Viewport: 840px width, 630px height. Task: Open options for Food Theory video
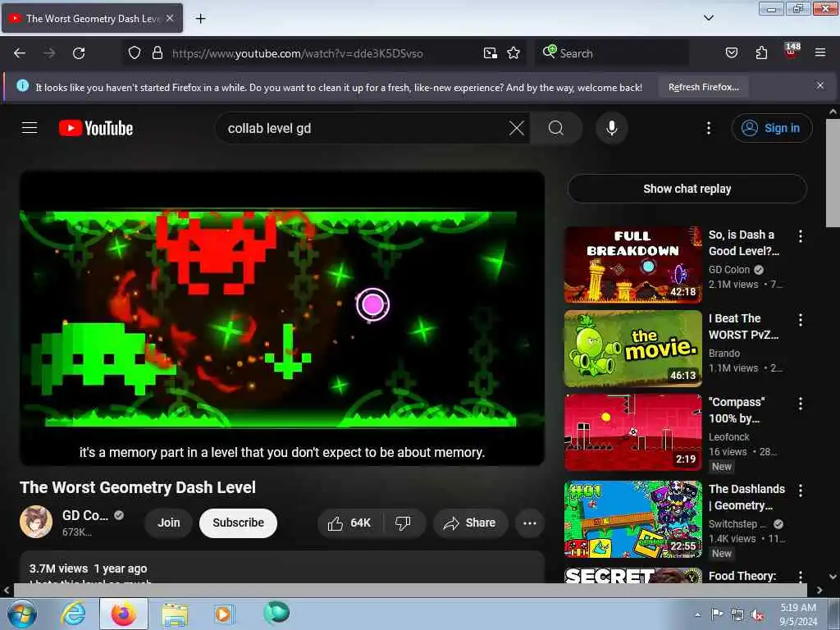click(x=801, y=577)
